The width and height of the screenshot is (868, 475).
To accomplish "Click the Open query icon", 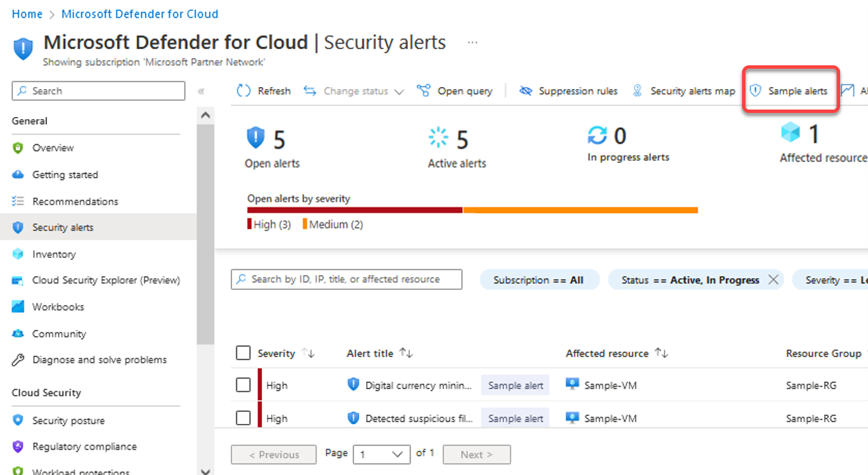I will point(423,91).
